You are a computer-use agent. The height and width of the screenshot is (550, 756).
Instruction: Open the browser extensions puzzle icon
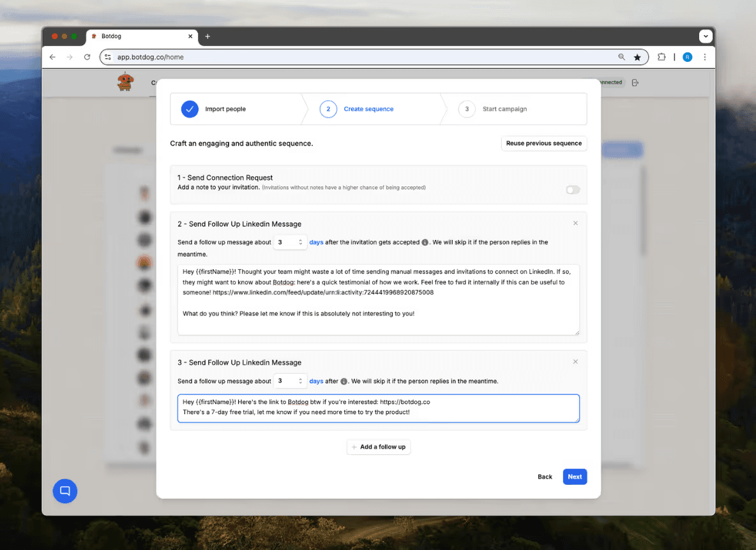coord(661,57)
